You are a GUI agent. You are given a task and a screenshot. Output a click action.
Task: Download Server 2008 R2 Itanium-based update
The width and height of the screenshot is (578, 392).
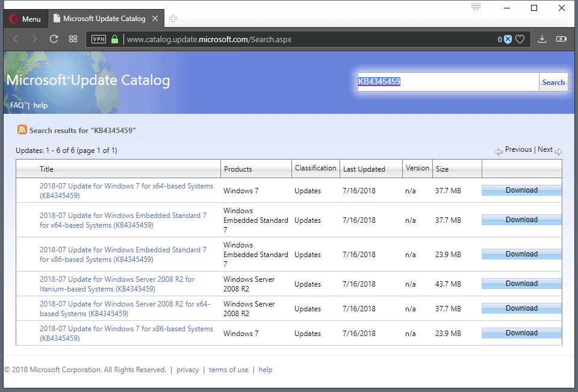point(521,284)
